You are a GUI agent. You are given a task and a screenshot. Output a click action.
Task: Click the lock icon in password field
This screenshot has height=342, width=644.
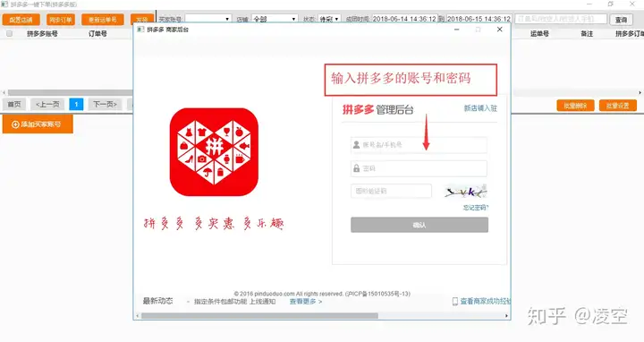357,168
